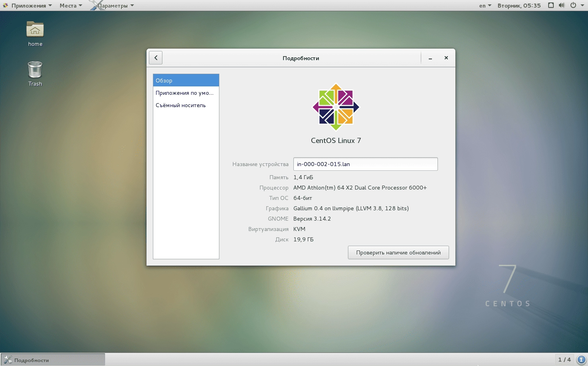
Task: Minimize the Подробности window
Action: click(x=430, y=58)
